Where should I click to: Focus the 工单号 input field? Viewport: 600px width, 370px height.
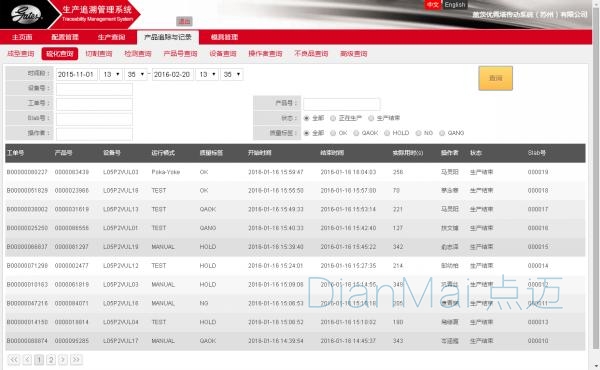pos(94,104)
